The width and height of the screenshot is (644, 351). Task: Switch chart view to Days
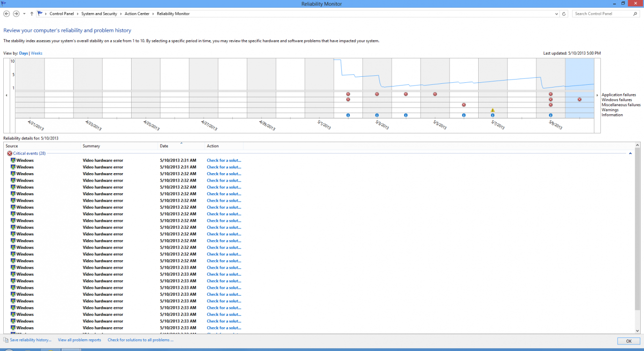pyautogui.click(x=23, y=53)
